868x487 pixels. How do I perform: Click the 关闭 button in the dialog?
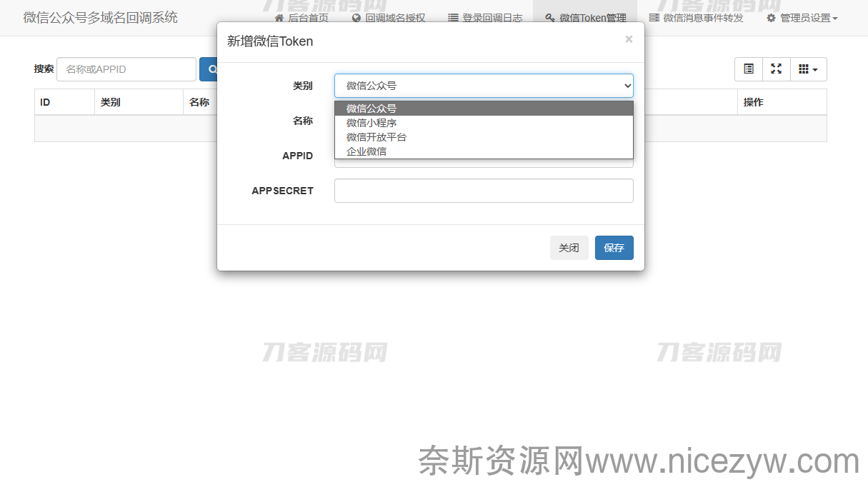pyautogui.click(x=569, y=248)
